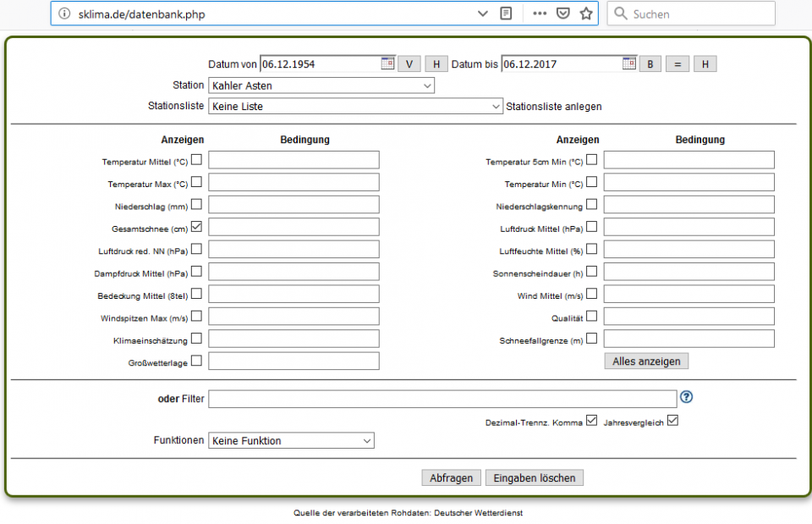Click the Alles anzeigen button
The image size is (812, 524).
(646, 361)
